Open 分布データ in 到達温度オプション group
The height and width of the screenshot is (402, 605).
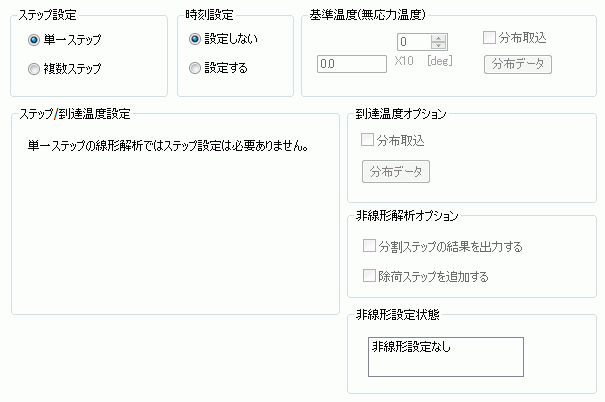[x=396, y=171]
